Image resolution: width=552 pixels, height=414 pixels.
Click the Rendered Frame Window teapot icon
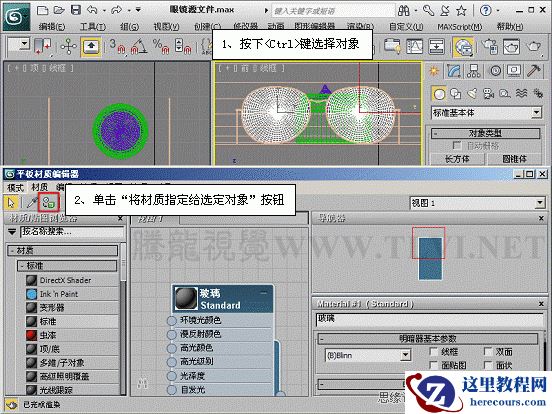coord(511,46)
